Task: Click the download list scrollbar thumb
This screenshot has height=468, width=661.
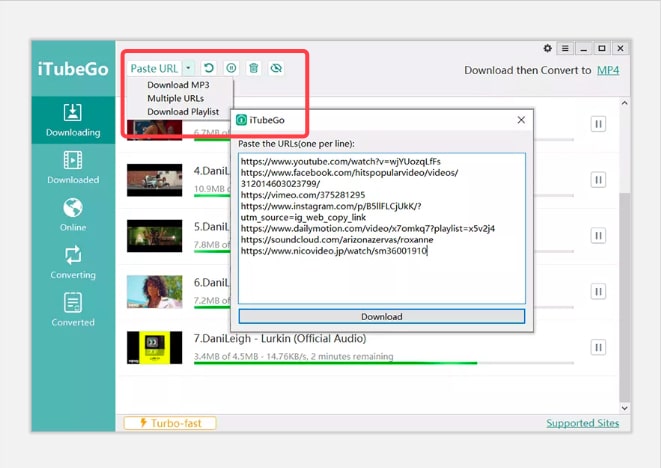Action: click(625, 297)
